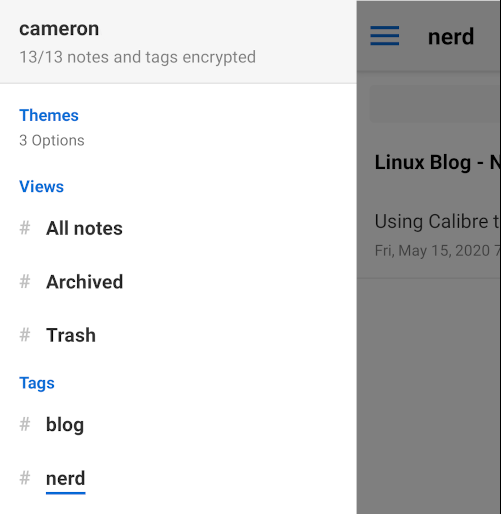The width and height of the screenshot is (501, 514).
Task: Open the Themes section
Action: 49,115
